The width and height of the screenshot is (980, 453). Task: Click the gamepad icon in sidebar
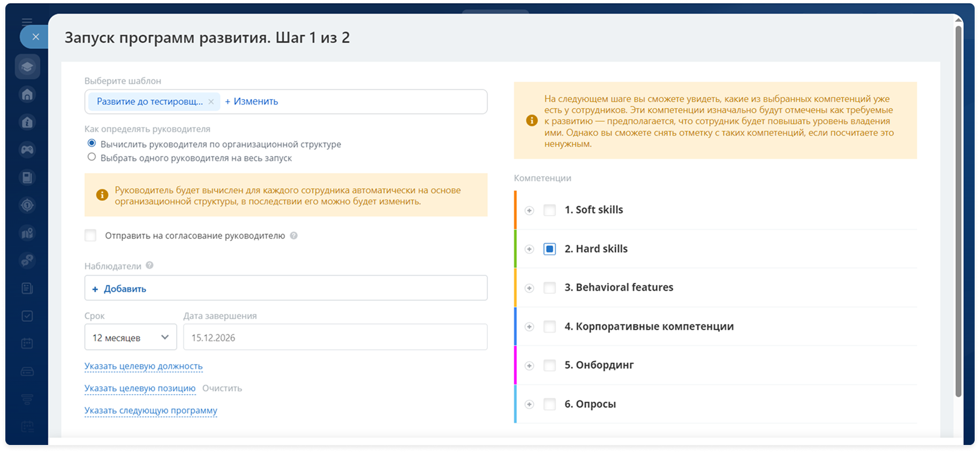[x=27, y=150]
